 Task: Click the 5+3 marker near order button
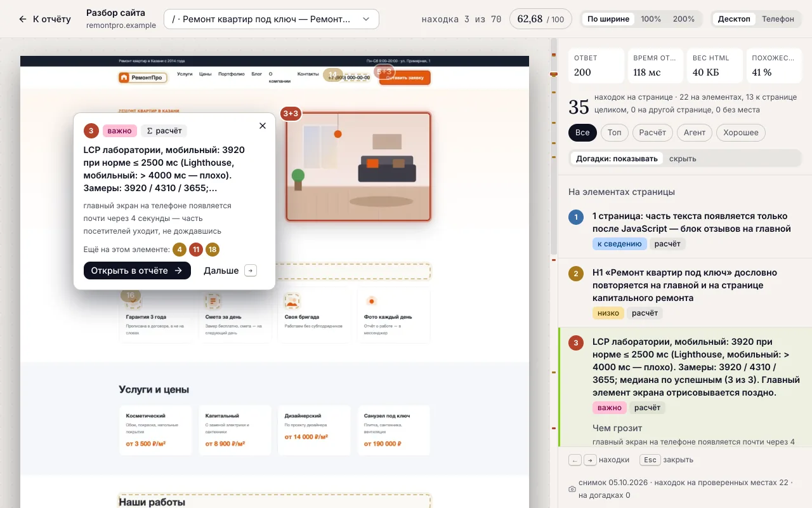pyautogui.click(x=384, y=72)
